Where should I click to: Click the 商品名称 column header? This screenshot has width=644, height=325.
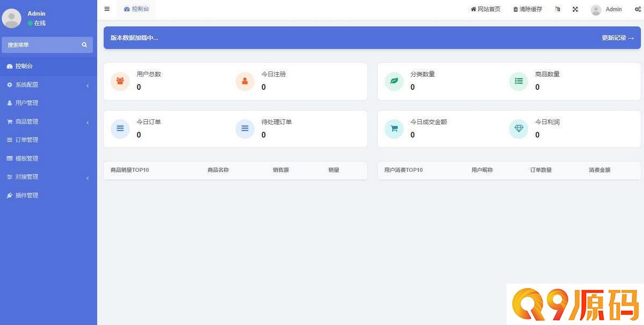[x=218, y=170]
